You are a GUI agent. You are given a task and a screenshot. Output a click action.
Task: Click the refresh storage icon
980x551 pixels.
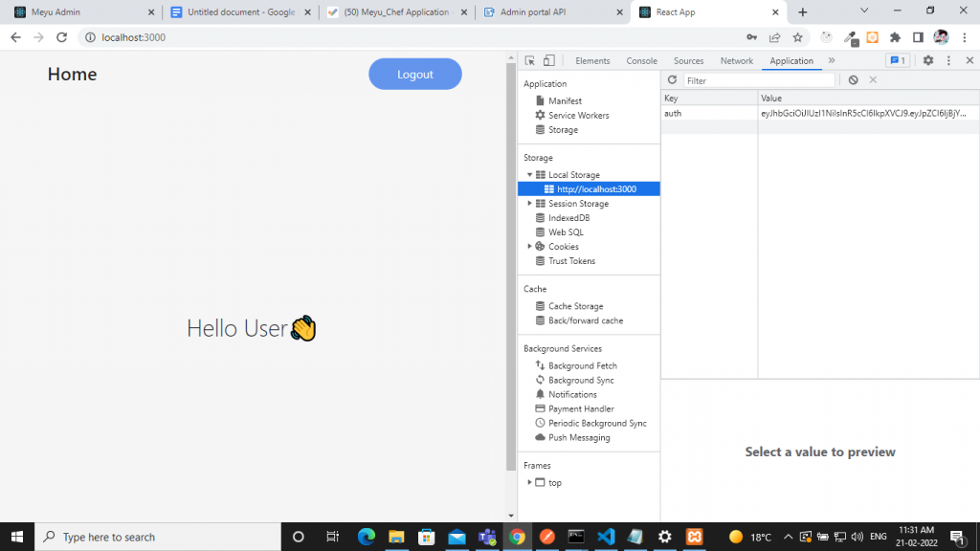[672, 80]
